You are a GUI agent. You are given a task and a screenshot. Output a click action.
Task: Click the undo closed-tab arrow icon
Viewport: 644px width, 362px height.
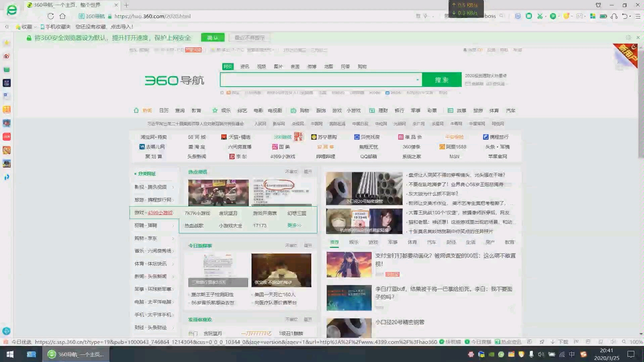[625, 16]
